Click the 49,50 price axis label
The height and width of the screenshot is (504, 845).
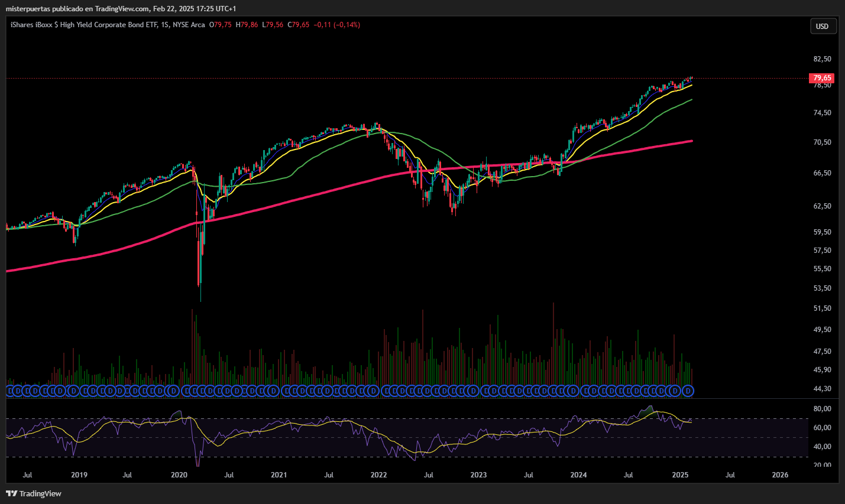point(823,330)
